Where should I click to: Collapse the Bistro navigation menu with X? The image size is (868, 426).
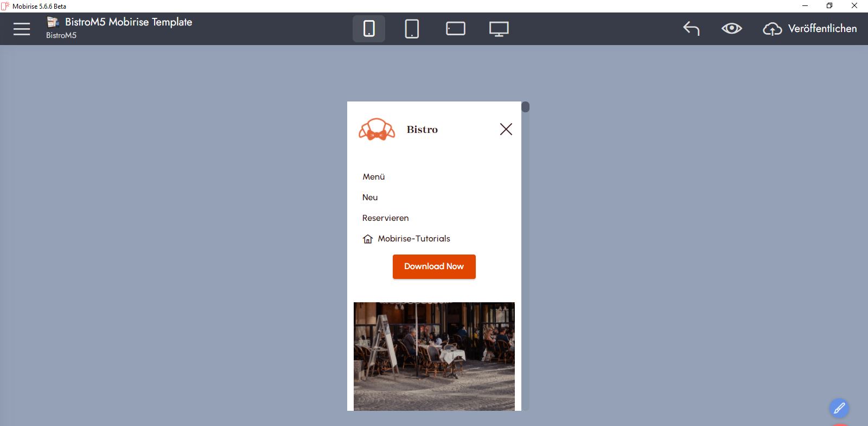[506, 129]
